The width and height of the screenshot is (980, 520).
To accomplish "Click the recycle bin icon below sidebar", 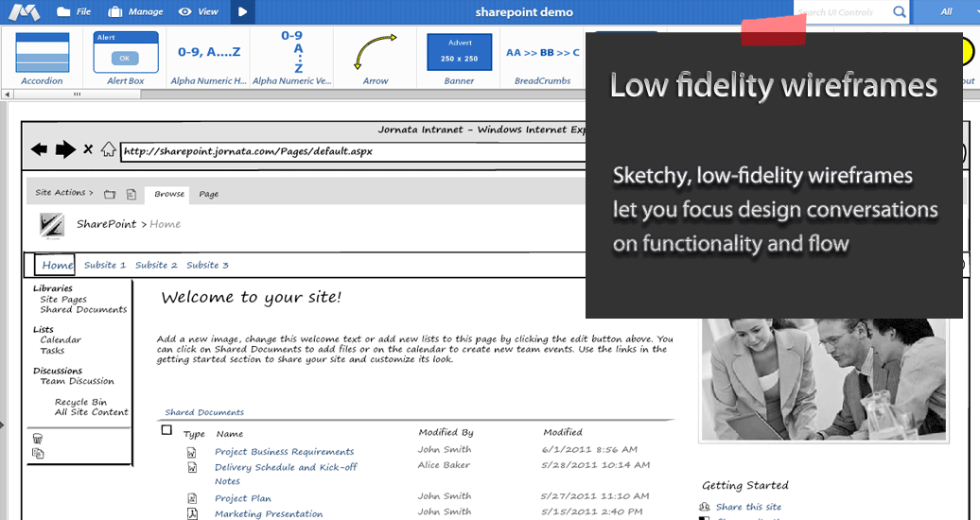I will point(38,438).
